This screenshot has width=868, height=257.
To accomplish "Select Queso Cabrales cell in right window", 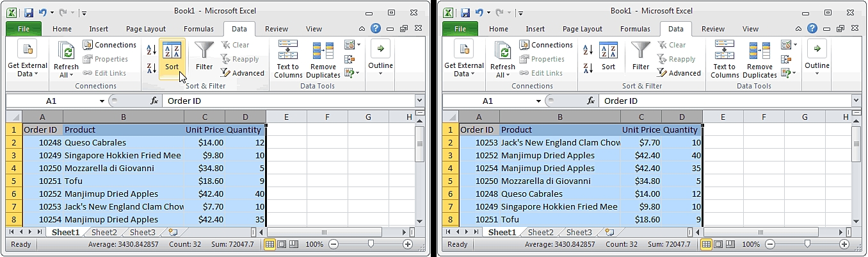I will click(559, 194).
